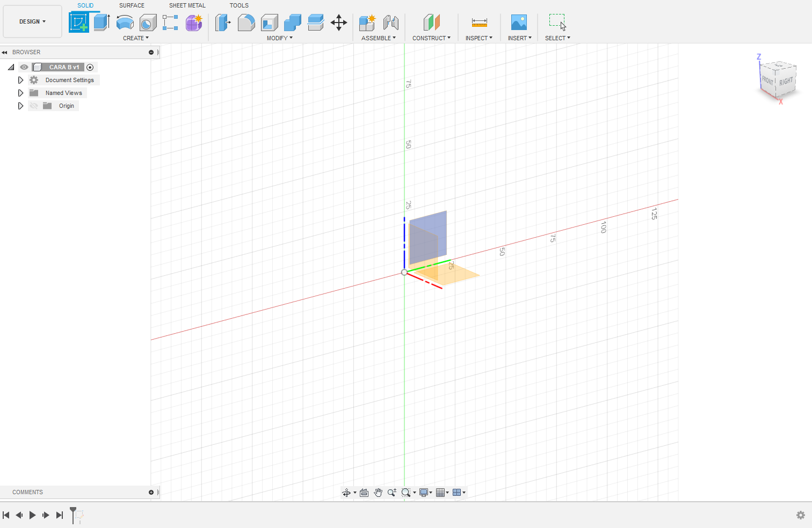Open the Insert dropdown menu
The width and height of the screenshot is (812, 528).
click(x=520, y=38)
